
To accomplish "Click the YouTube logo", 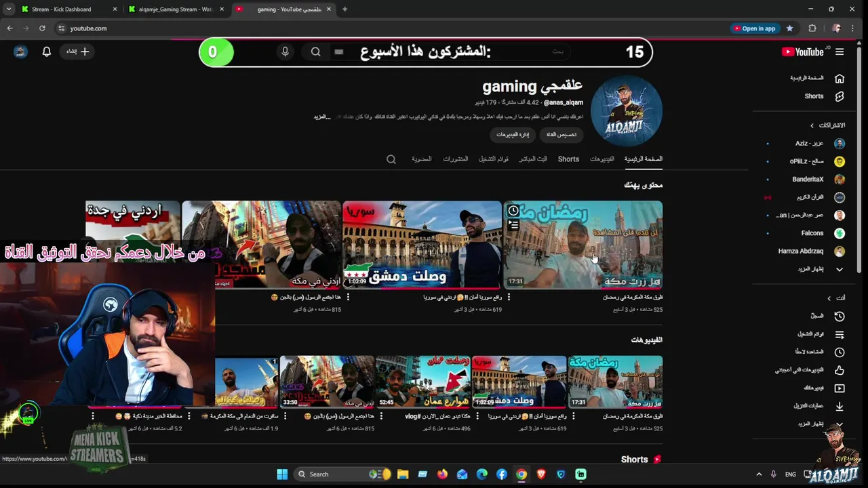I will pyautogui.click(x=803, y=52).
